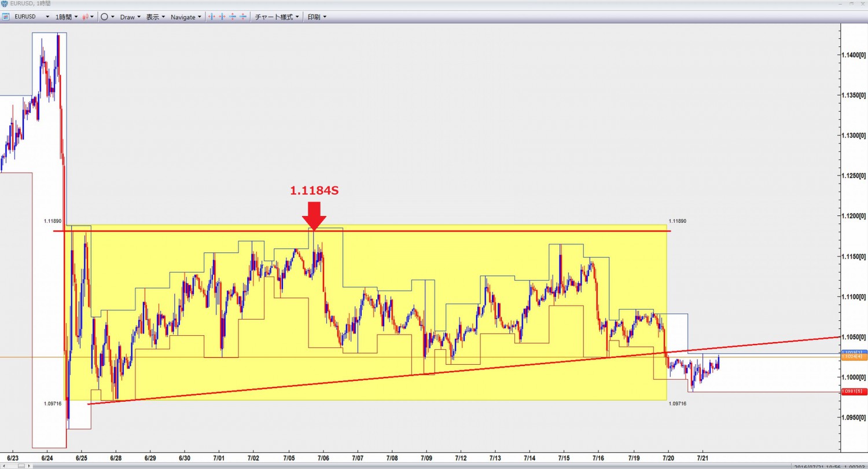Click the red down arrow at 1.1184S
This screenshot has height=469, width=868.
[314, 215]
